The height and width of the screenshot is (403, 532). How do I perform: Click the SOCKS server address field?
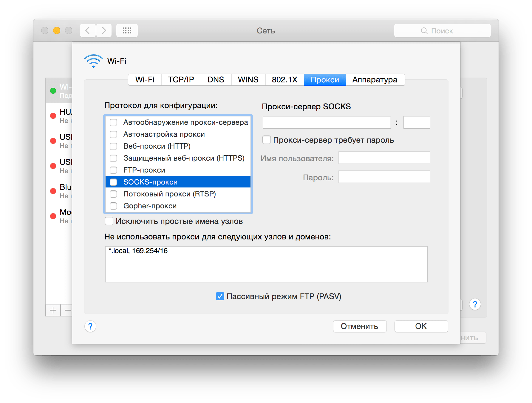[326, 122]
